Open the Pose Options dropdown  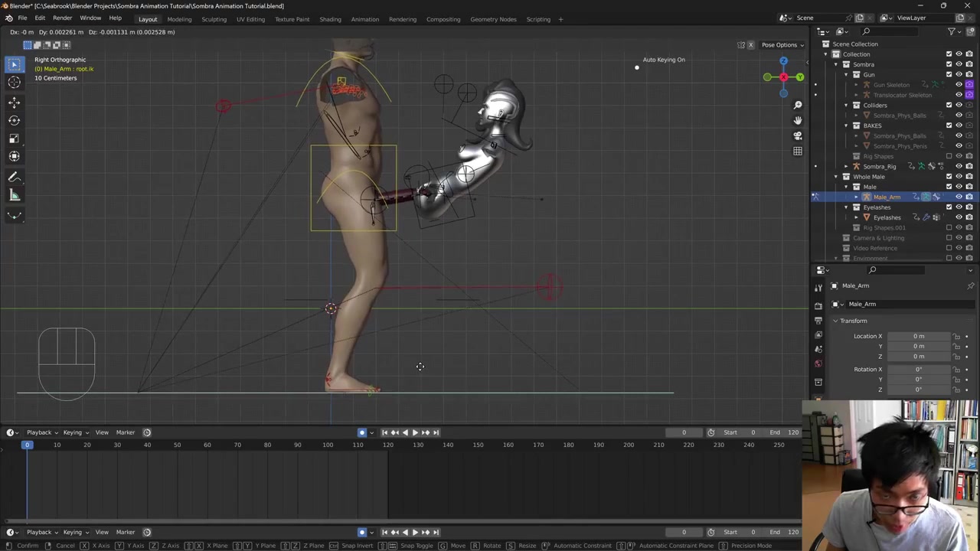coord(782,45)
